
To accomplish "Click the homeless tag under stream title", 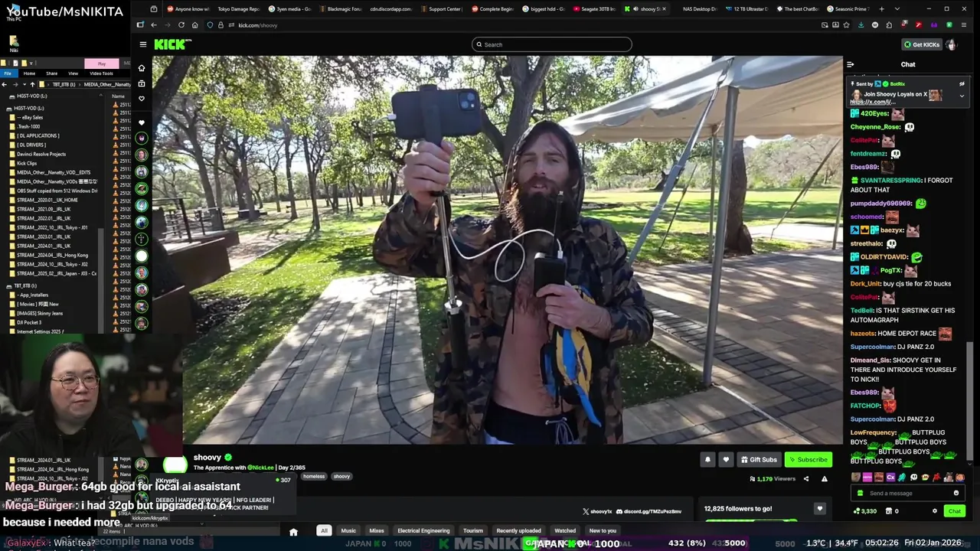I will point(314,477).
